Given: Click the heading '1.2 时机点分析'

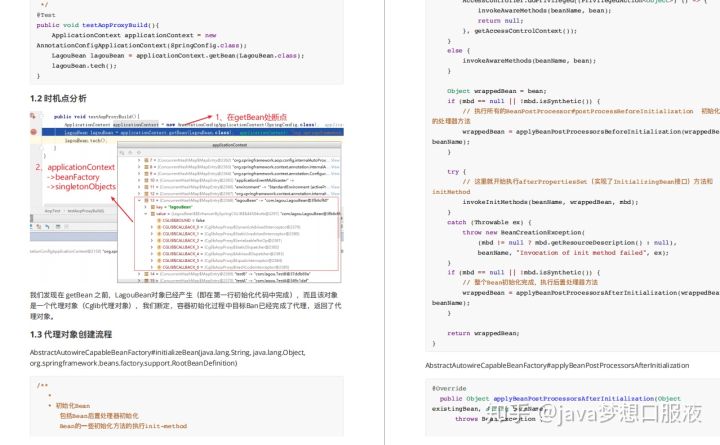Looking at the screenshot, I should [58, 98].
